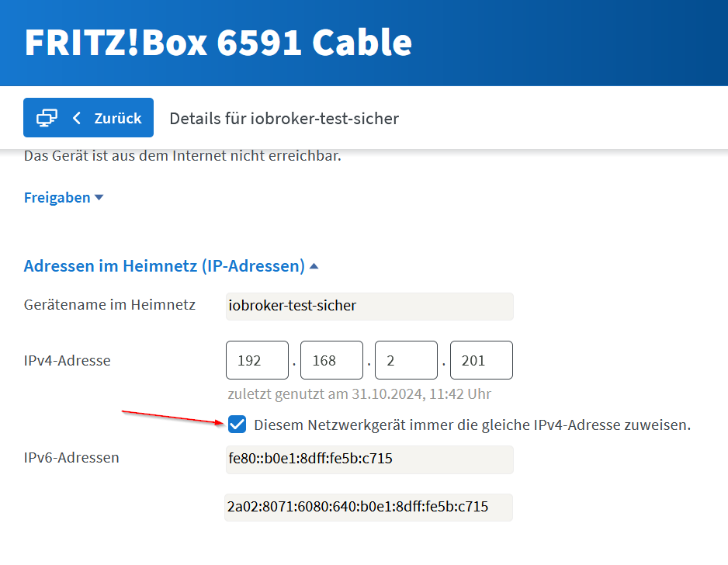Select the 2a02 global IPv6 address field

(x=369, y=507)
